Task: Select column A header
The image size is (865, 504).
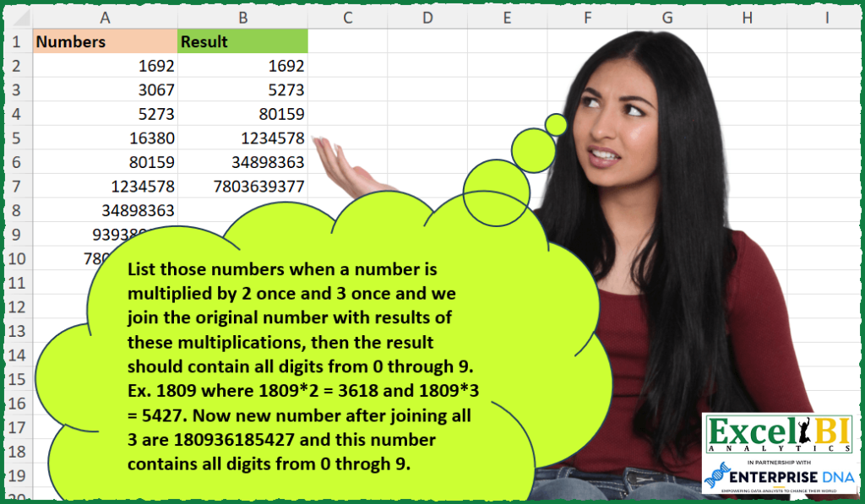Action: [x=105, y=17]
